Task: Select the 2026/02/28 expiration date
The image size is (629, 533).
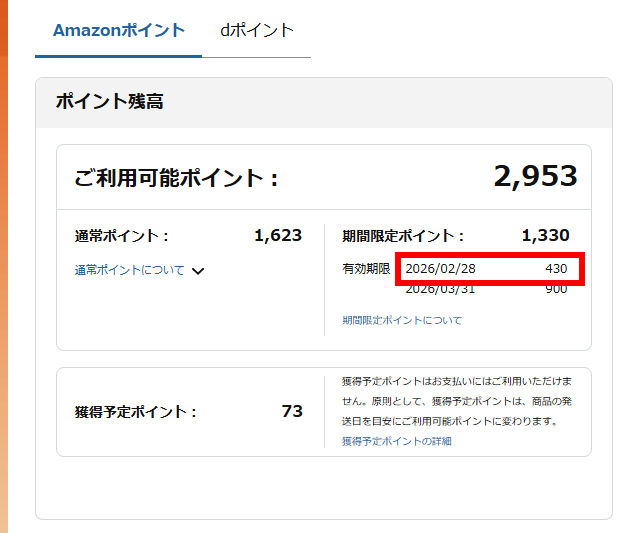Action: [x=440, y=269]
